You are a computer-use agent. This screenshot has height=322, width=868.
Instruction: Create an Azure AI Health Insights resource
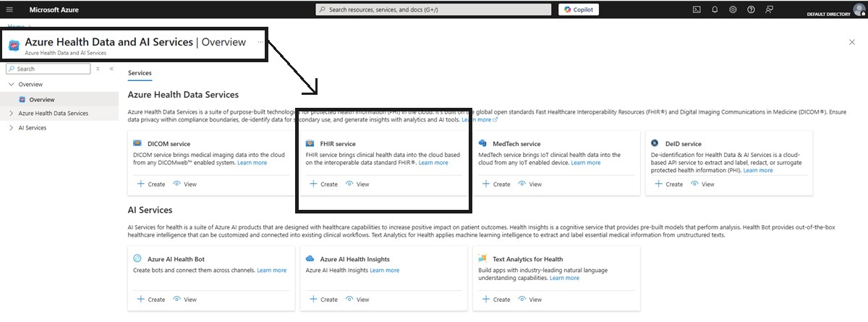pyautogui.click(x=323, y=300)
